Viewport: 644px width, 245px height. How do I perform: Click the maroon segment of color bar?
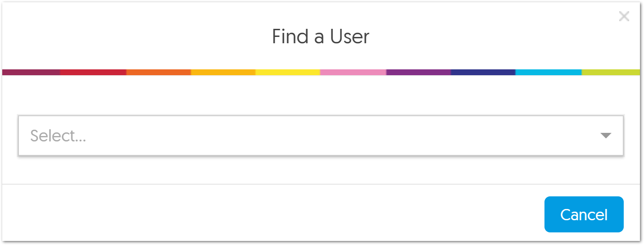[31, 72]
